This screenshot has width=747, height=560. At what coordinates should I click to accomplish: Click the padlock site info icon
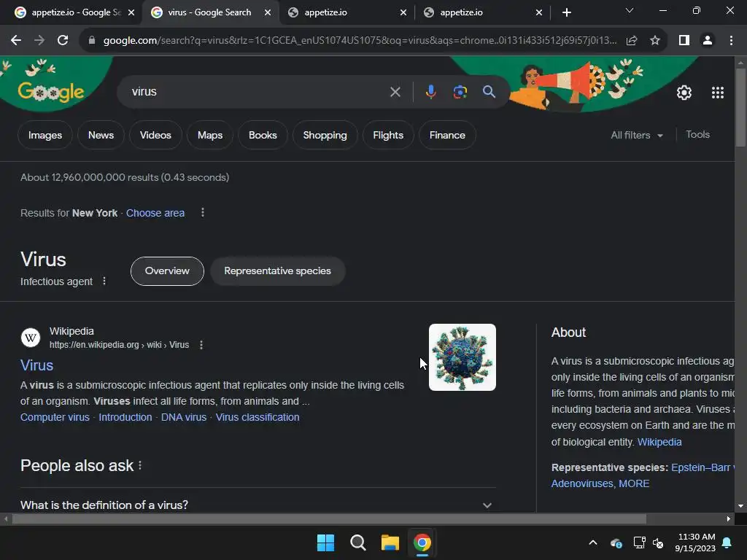coord(92,41)
